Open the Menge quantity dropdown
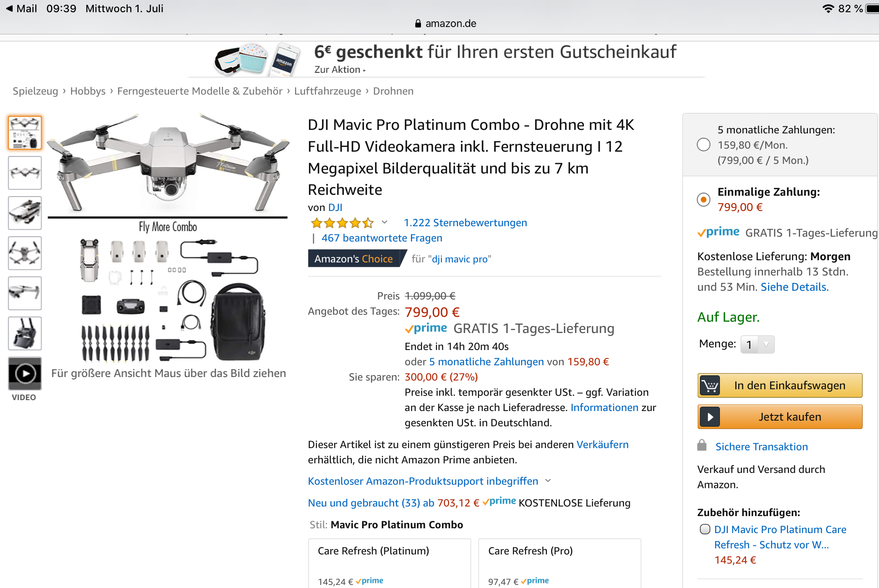 (x=757, y=345)
